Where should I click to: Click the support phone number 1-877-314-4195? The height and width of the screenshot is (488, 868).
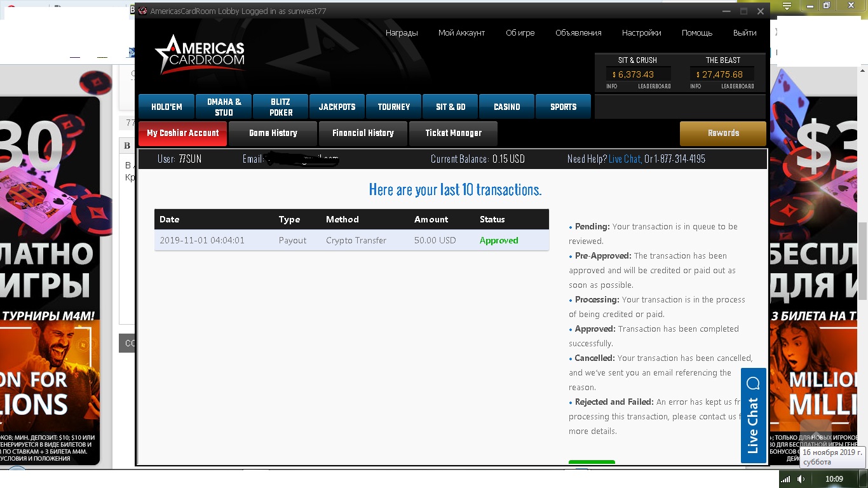point(679,159)
